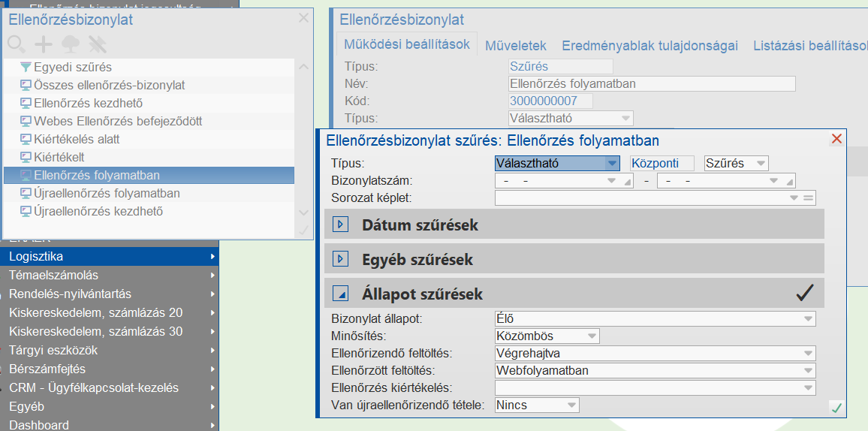Image resolution: width=868 pixels, height=431 pixels.
Task: Open the Műveletek tab
Action: tap(516, 46)
